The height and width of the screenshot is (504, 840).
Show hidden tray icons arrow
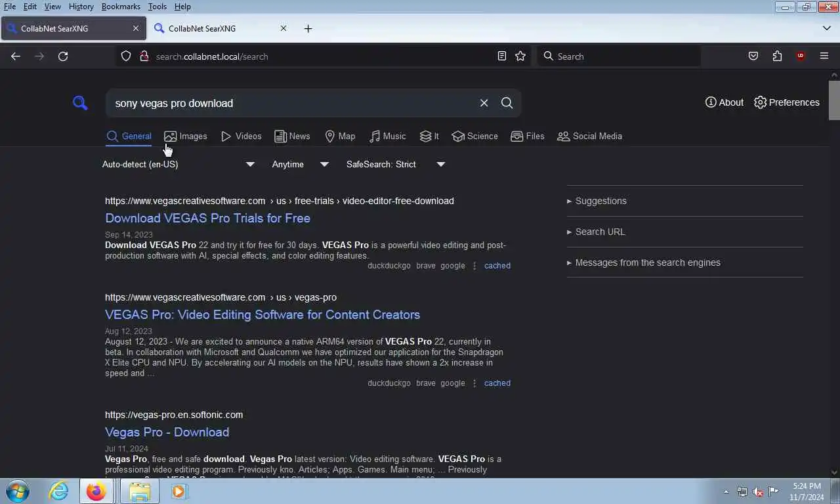click(726, 492)
